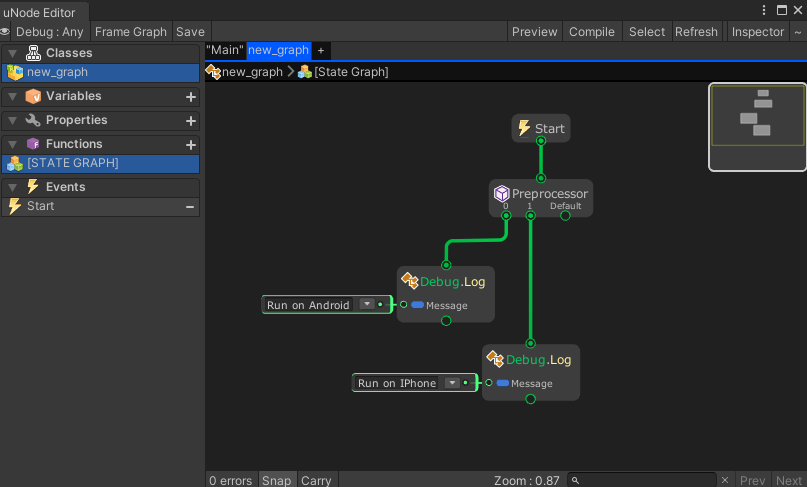Screen dimensions: 807x487
Task: Collapse the Functions section
Action: 12,144
